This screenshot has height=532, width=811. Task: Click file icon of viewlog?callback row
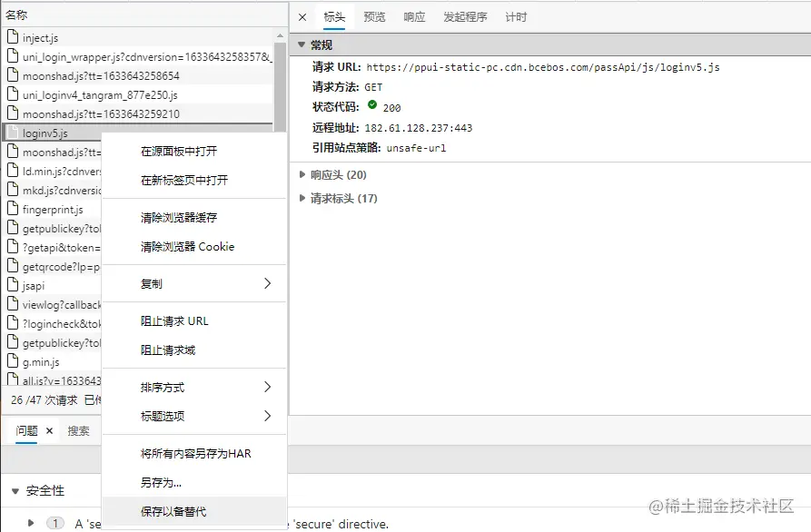point(13,303)
